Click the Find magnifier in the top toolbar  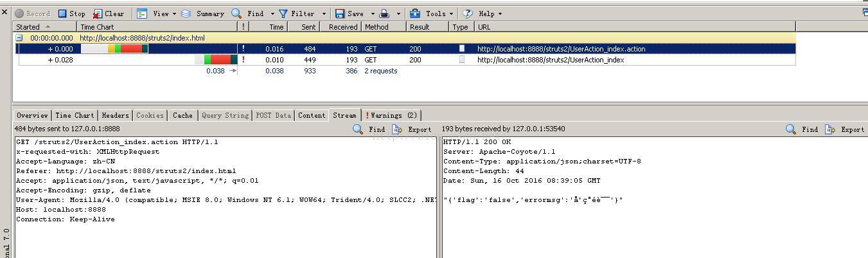[236, 14]
